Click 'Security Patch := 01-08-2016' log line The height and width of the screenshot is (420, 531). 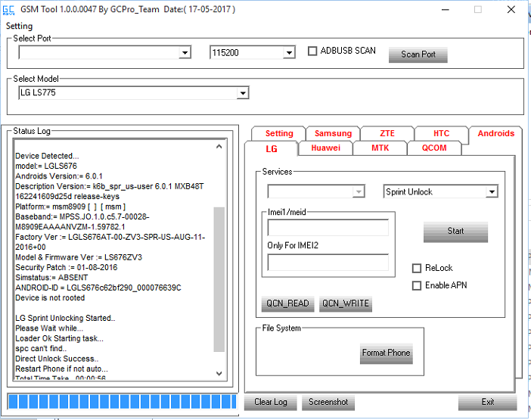click(x=67, y=267)
